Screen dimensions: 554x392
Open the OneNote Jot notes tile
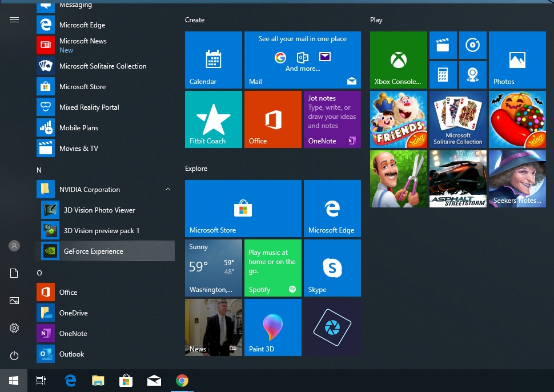332,119
